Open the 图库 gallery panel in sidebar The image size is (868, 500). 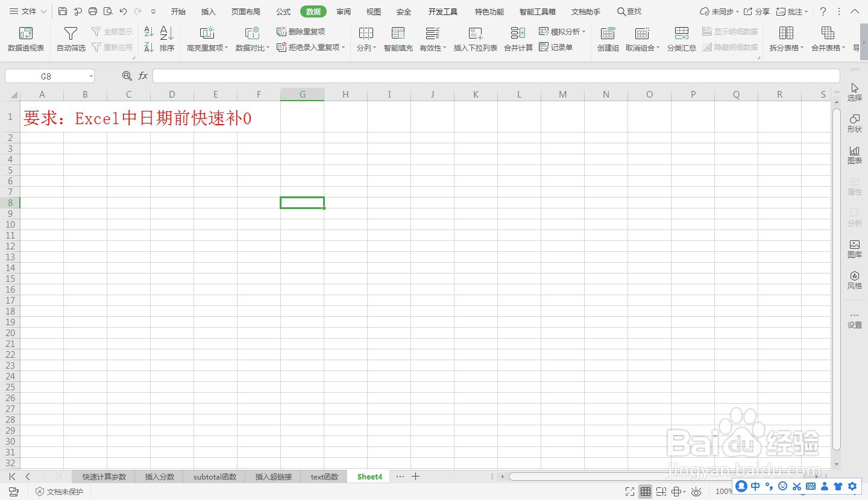coord(855,249)
